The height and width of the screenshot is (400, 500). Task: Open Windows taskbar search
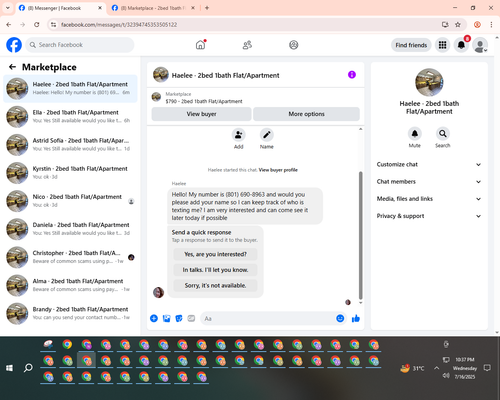(28, 368)
